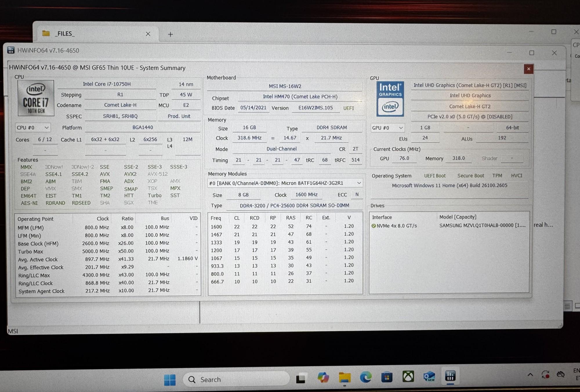Click the UEFI label beside BIOS version

tap(349, 108)
